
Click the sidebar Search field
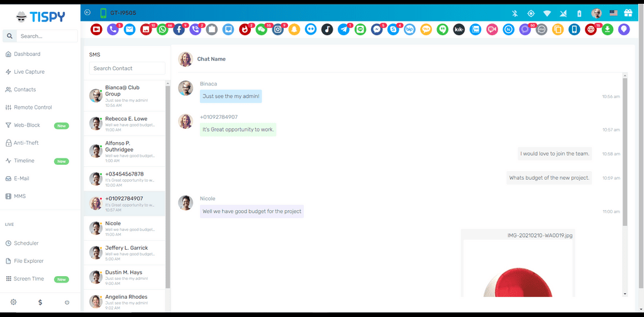[x=47, y=36]
